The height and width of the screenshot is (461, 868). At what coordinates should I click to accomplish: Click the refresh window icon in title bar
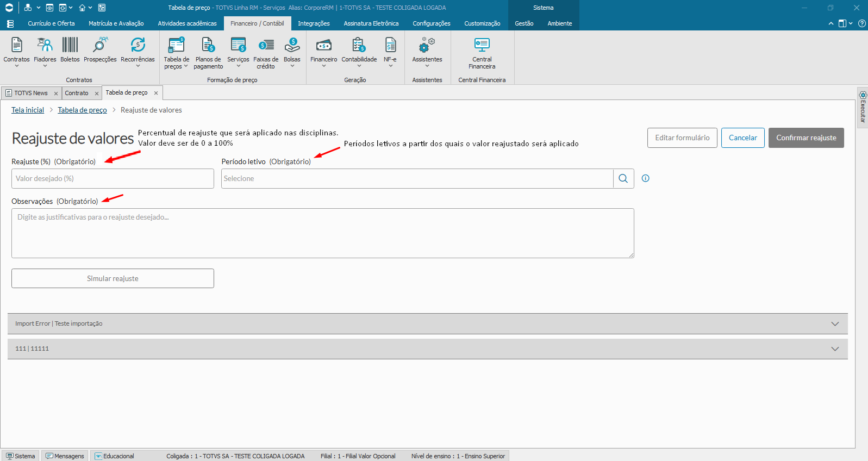[63, 8]
